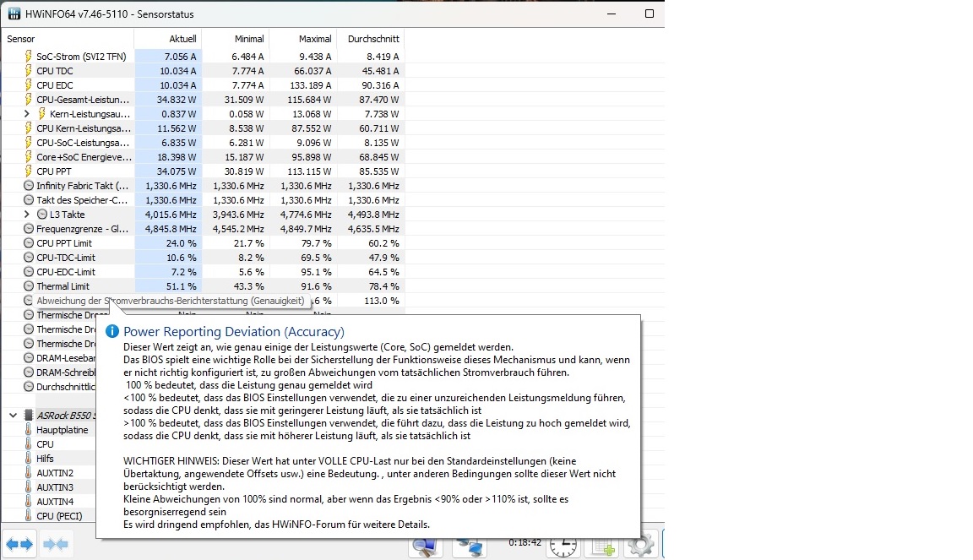973x560 pixels.
Task: Click the current value 7.056 A
Action: tap(180, 57)
